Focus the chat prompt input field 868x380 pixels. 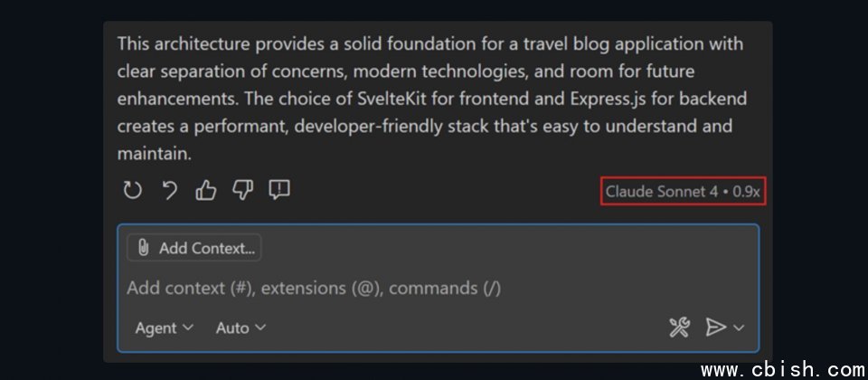438,288
